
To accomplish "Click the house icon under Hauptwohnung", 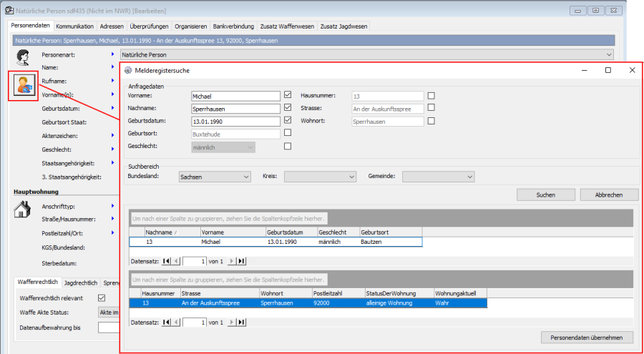I will point(22,209).
